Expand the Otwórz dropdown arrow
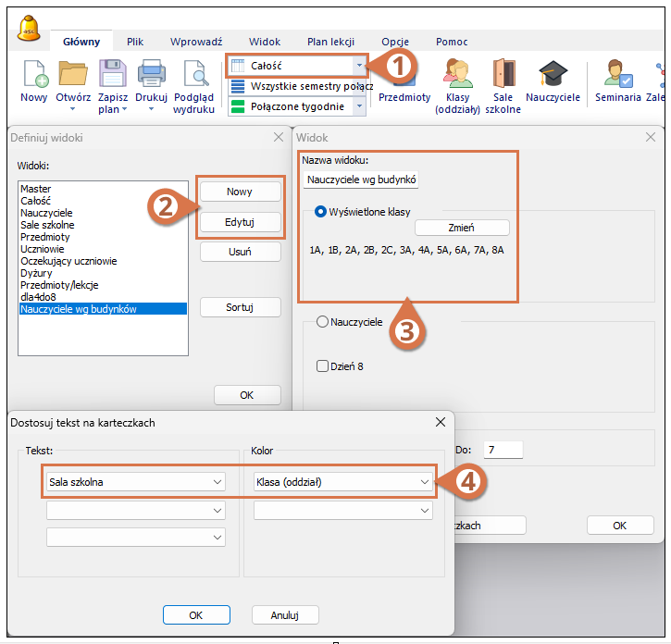This screenshot has height=644, width=671. pyautogui.click(x=73, y=108)
